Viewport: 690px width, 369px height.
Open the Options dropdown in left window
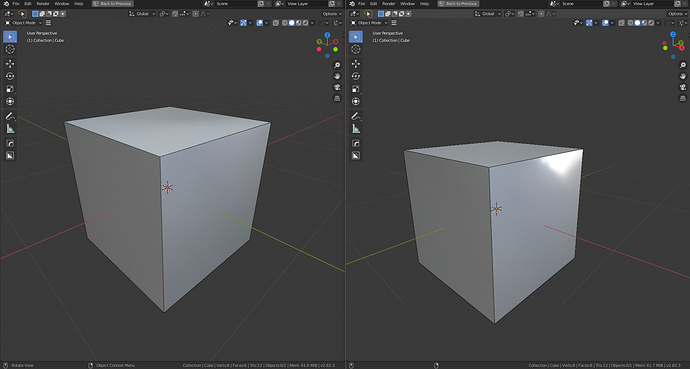[x=332, y=14]
